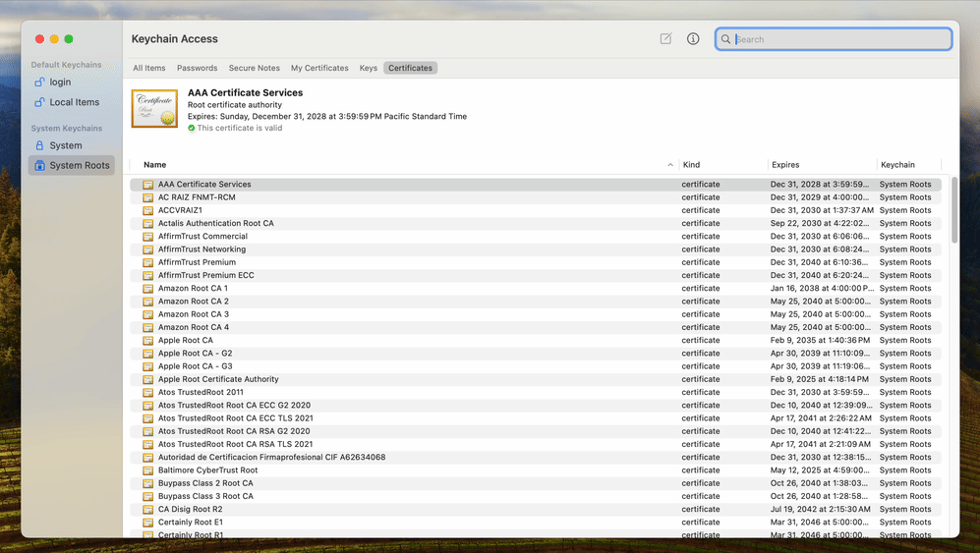The width and height of the screenshot is (980, 553).
Task: Open the My Certificates tab
Action: (319, 68)
